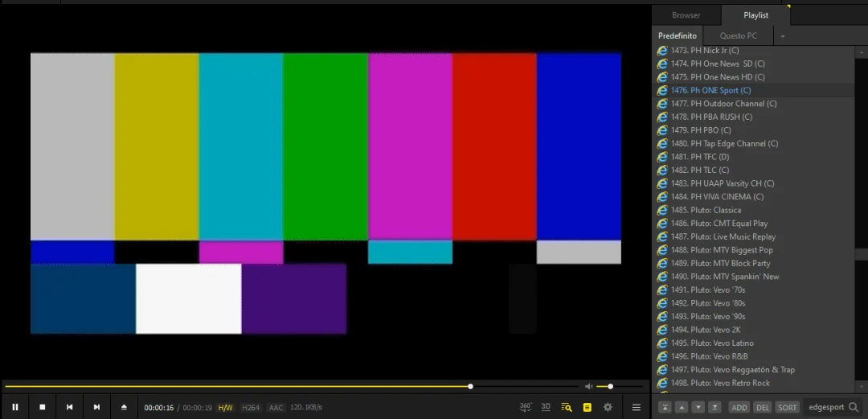Select 1496. Pluto: Vevo R&B
The width and height of the screenshot is (868, 419).
coord(753,356)
